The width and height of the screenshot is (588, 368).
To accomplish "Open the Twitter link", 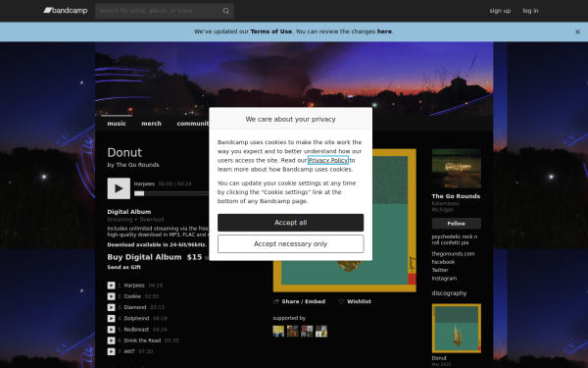I will [440, 270].
